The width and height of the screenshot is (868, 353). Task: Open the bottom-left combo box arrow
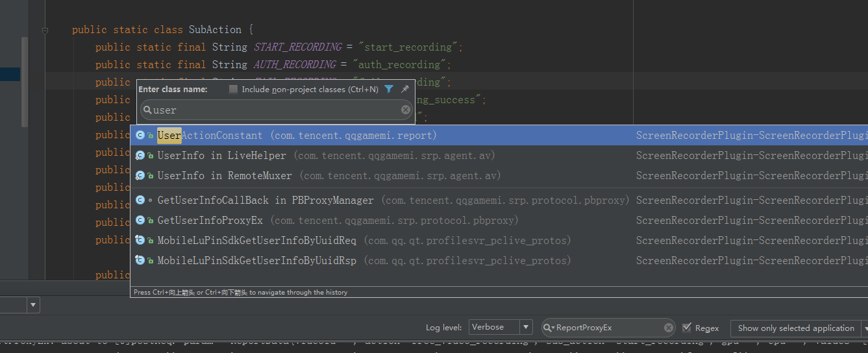33,304
